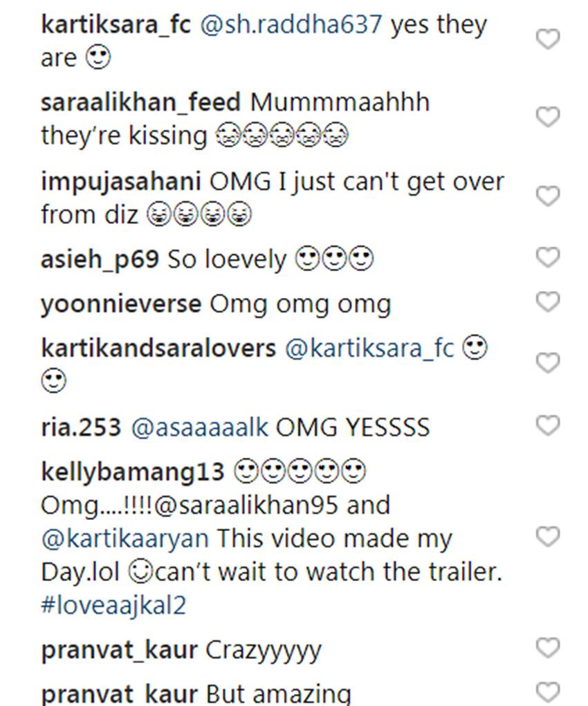This screenshot has height=706, width=588.
Task: Like kellybamang13's long comment
Action: [548, 537]
